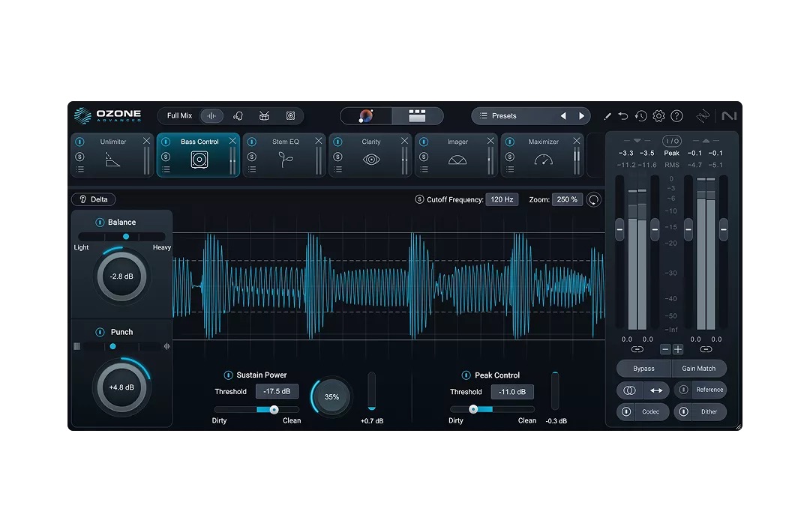Remove the Maximizer module from the chain
Screen dimensions: 810x532
577,141
